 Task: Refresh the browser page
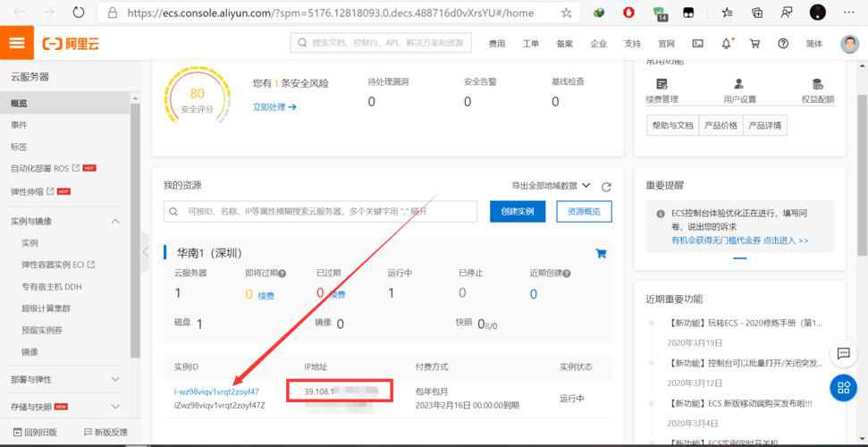[80, 13]
